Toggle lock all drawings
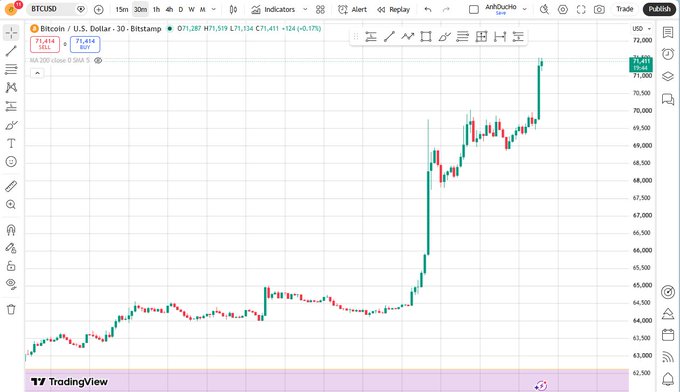680x392 pixels. (x=11, y=266)
